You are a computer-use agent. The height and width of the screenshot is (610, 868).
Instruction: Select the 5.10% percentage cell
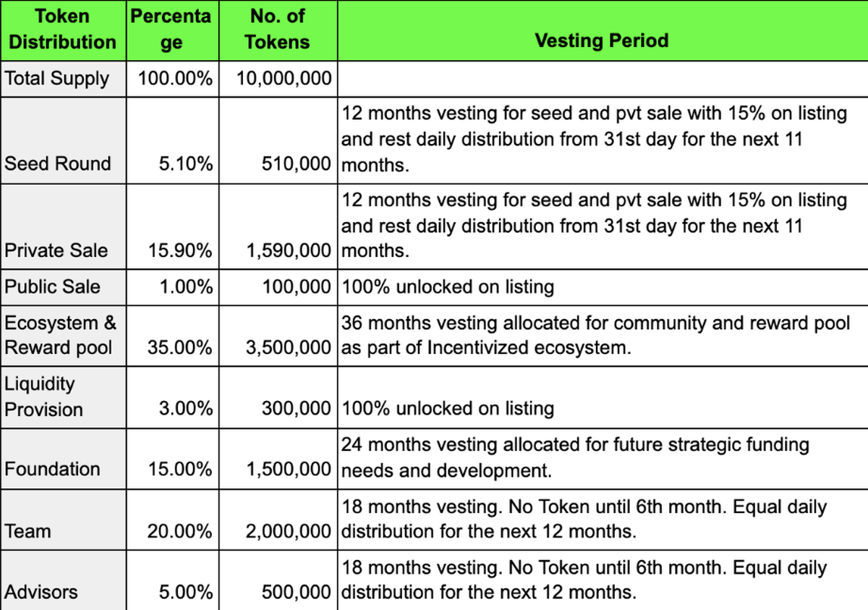pyautogui.click(x=187, y=164)
